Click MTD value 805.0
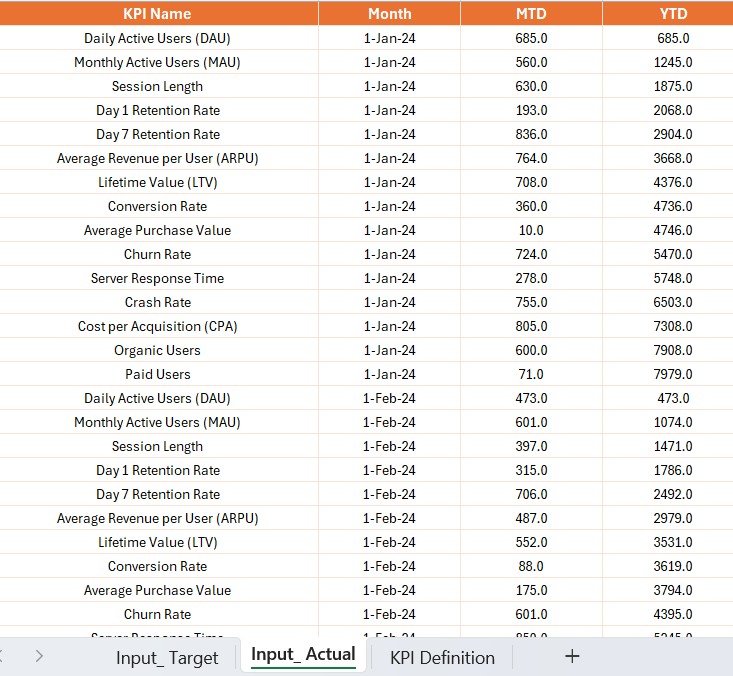The image size is (733, 676). (x=531, y=326)
